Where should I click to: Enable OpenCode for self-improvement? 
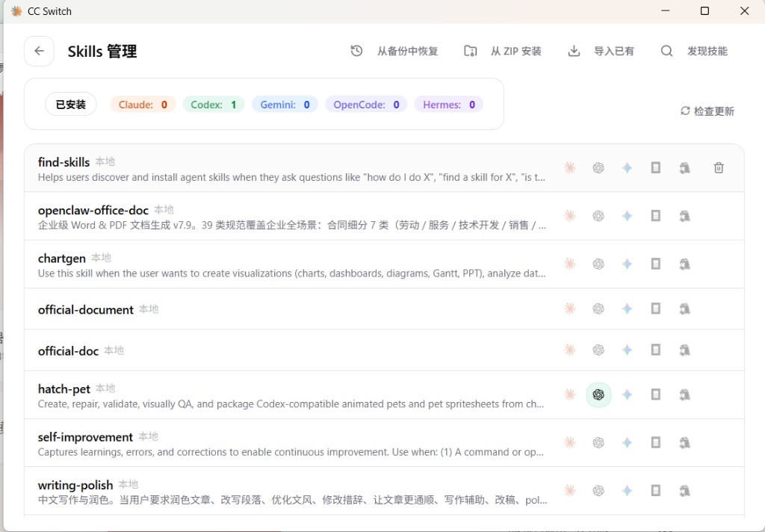(x=656, y=442)
